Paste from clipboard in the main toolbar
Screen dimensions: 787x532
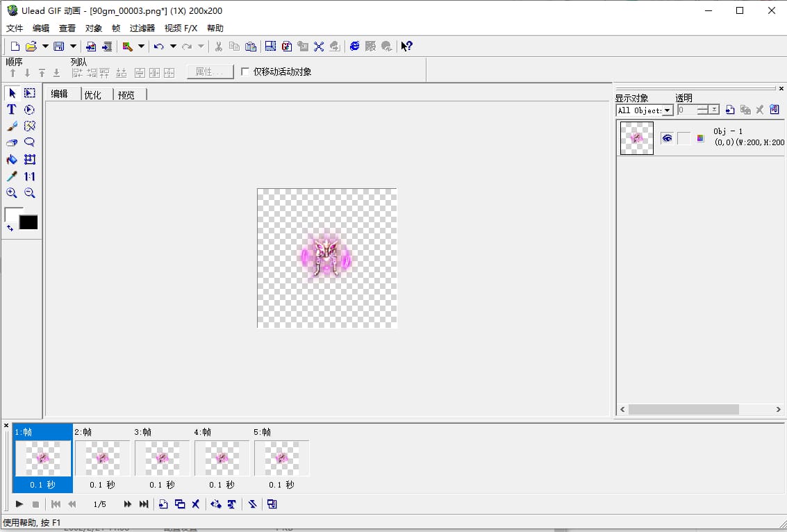pos(251,47)
